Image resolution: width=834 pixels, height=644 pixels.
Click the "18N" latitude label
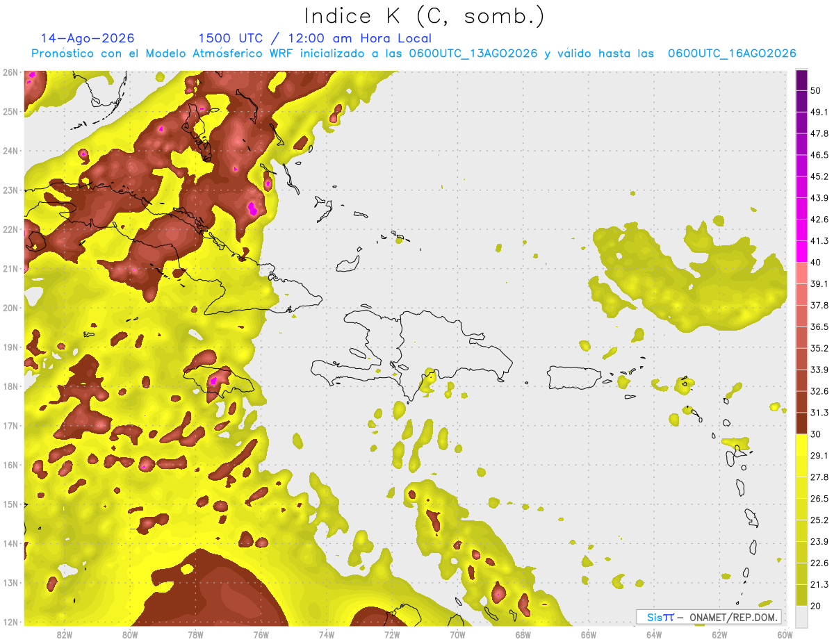[x=10, y=386]
